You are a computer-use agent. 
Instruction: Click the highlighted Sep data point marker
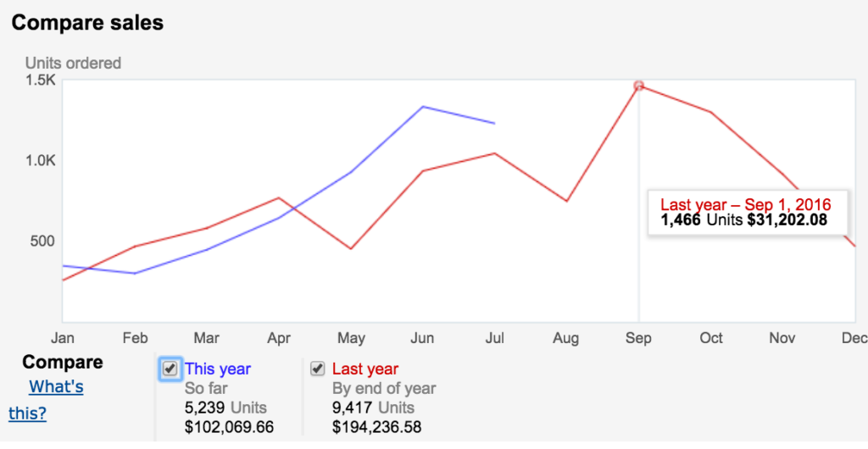639,86
